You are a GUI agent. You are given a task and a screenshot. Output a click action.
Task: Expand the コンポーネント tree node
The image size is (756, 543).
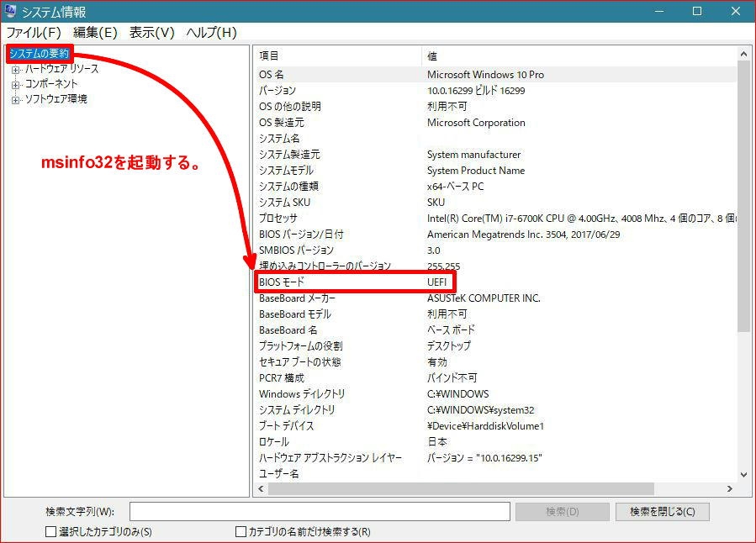[x=15, y=82]
